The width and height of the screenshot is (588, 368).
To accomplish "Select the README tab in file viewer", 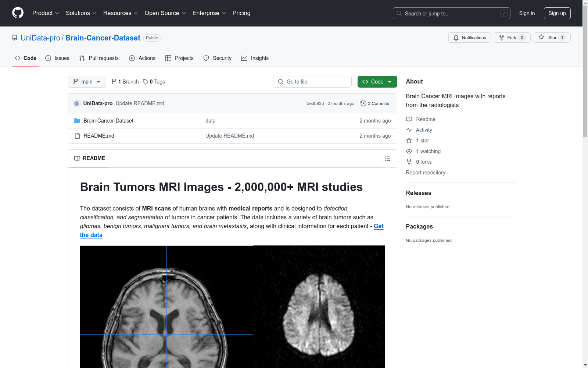I will point(90,158).
